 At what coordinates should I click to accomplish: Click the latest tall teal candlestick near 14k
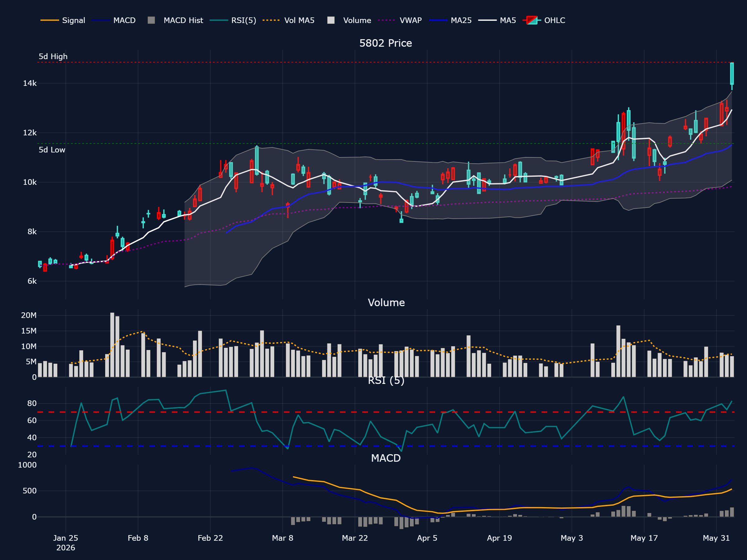[x=732, y=74]
